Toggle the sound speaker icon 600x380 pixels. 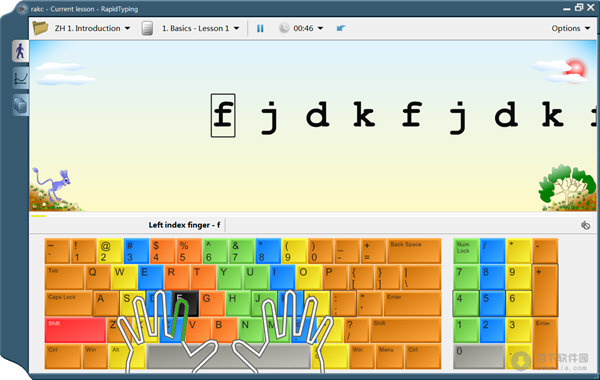pyautogui.click(x=585, y=225)
